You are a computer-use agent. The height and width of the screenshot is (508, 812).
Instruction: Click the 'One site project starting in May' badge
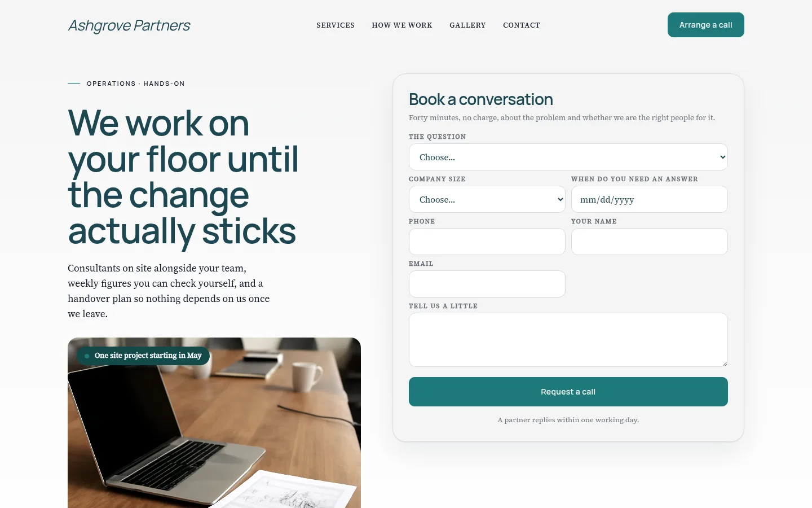(143, 356)
